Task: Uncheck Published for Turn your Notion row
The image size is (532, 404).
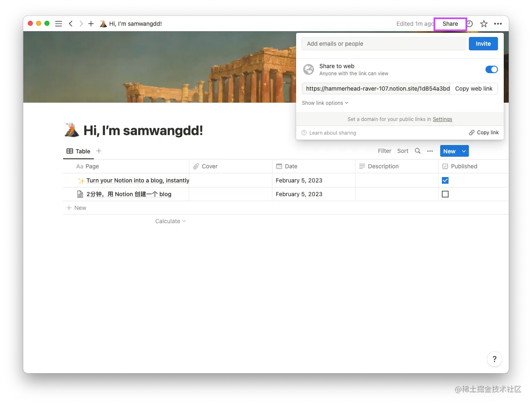Action: pyautogui.click(x=445, y=180)
